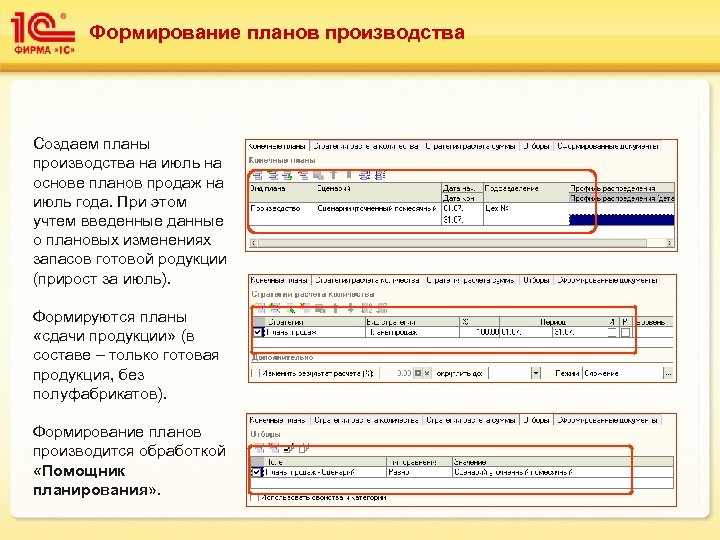Click Sort ascending icon in Стратегии расчета количества toolbar

click(x=366, y=309)
